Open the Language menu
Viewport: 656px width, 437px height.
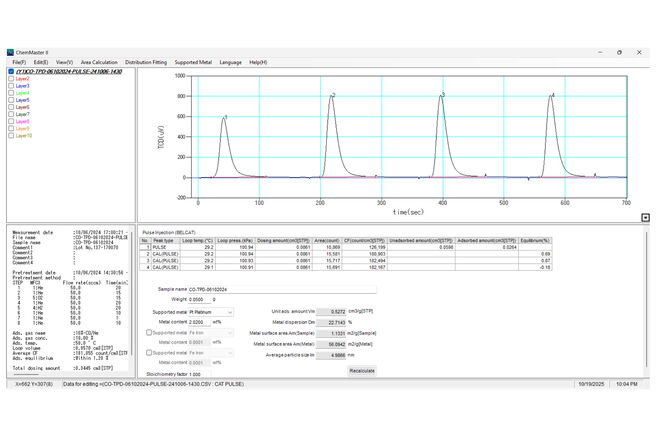point(231,62)
